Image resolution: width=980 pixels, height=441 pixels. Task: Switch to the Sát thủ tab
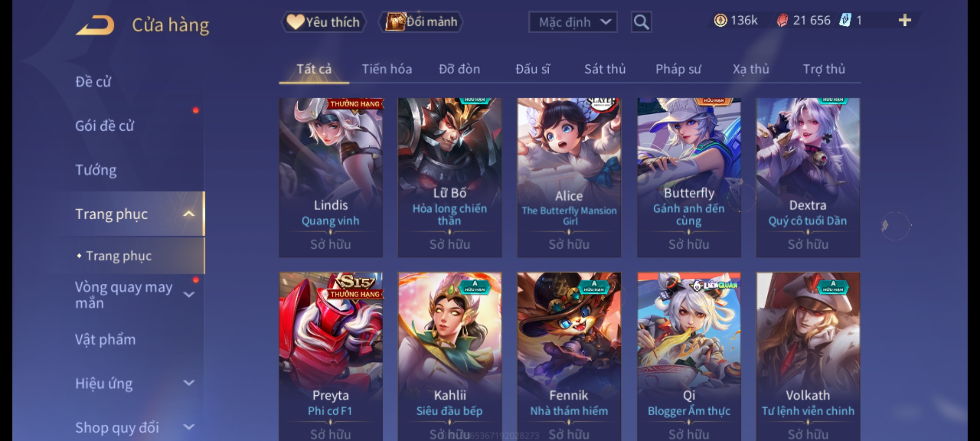605,69
